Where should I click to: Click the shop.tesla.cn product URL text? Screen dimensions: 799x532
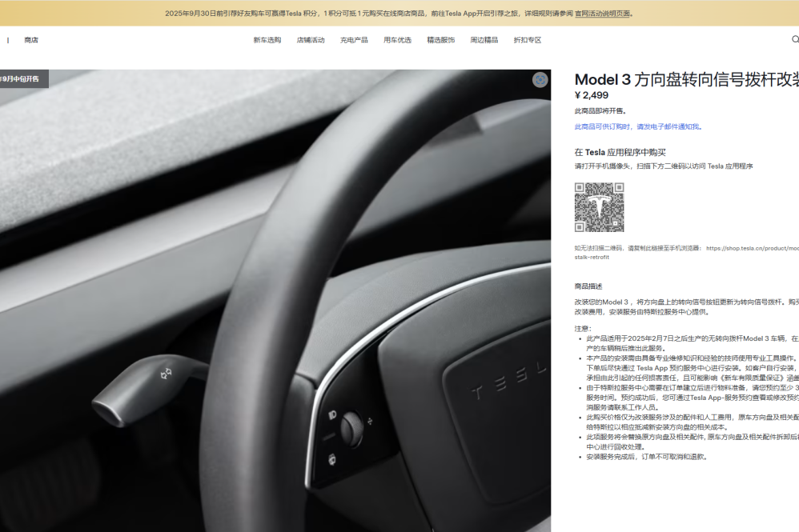tap(751, 248)
